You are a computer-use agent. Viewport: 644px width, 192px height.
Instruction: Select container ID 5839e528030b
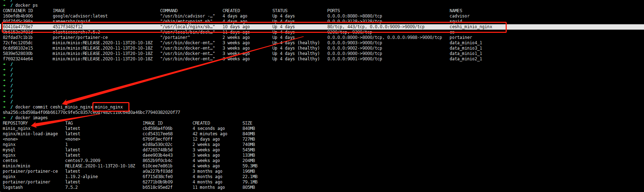[x=18, y=54]
